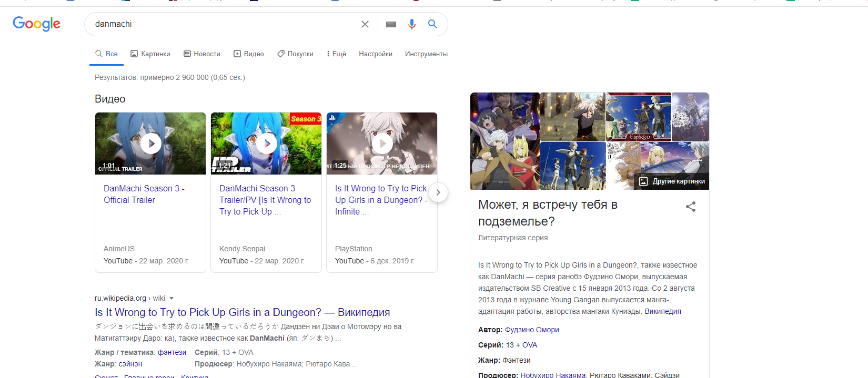Viewport: 868px width, 378px height.
Task: Open the Capirico cover image thumbnail
Action: click(x=639, y=117)
